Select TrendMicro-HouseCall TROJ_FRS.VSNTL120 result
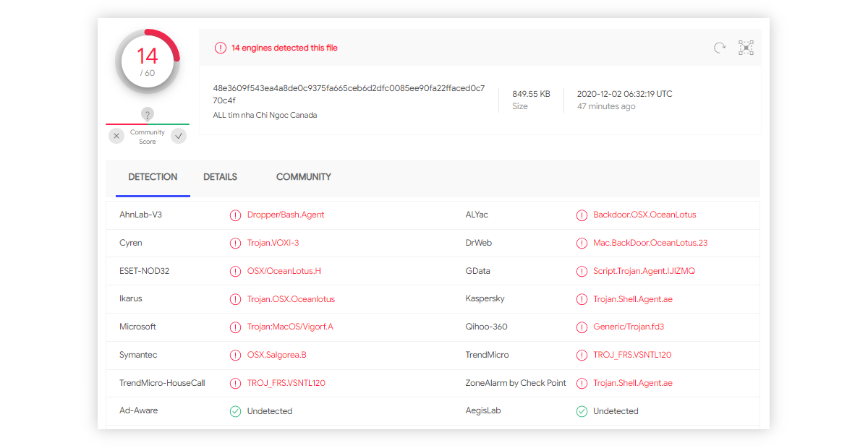 point(286,383)
